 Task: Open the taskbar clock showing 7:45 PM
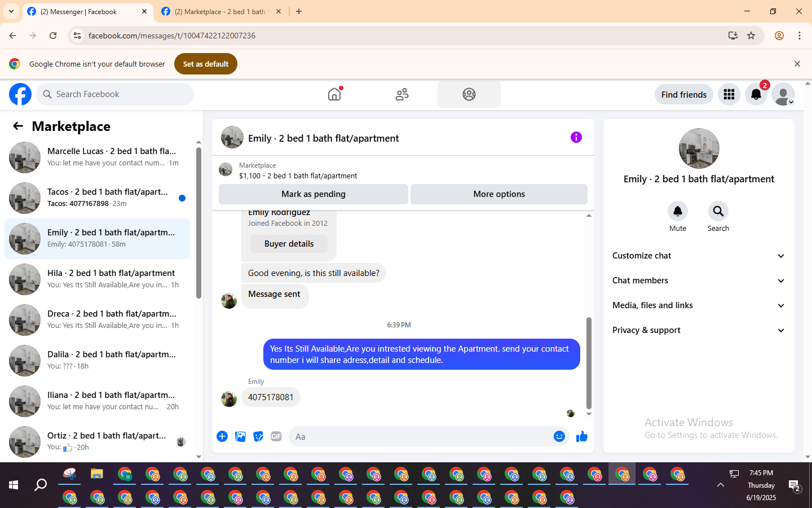pos(761,485)
